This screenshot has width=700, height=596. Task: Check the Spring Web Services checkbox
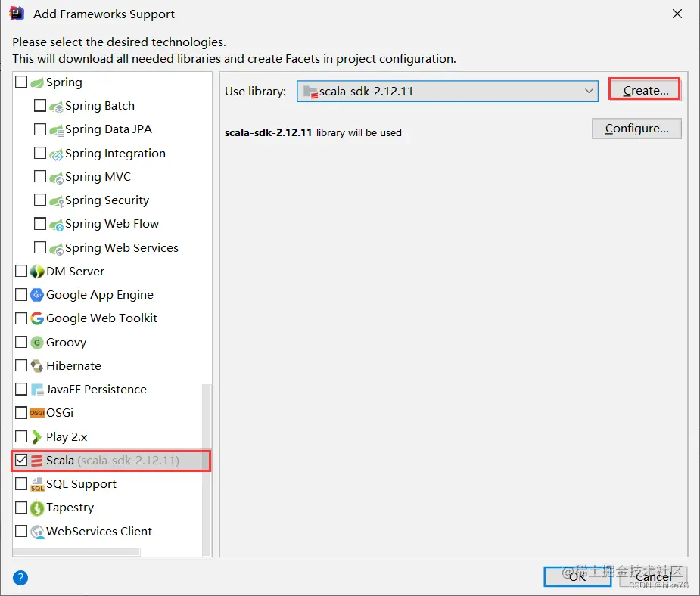(x=40, y=247)
